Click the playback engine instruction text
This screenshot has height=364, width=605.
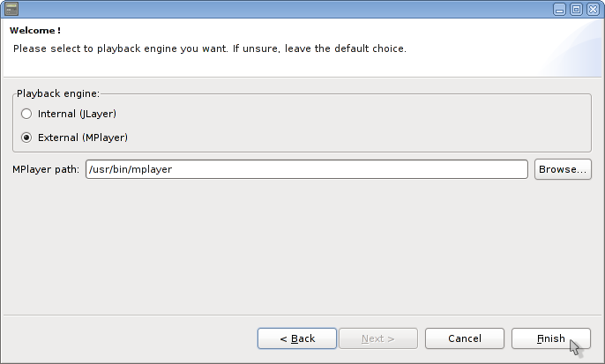(210, 48)
